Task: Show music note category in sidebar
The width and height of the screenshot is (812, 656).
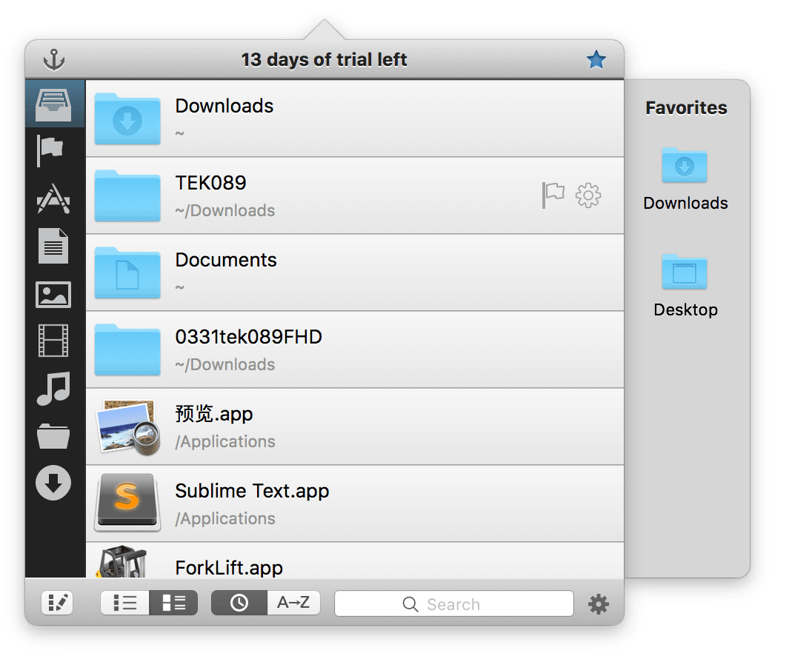Action: tap(53, 389)
